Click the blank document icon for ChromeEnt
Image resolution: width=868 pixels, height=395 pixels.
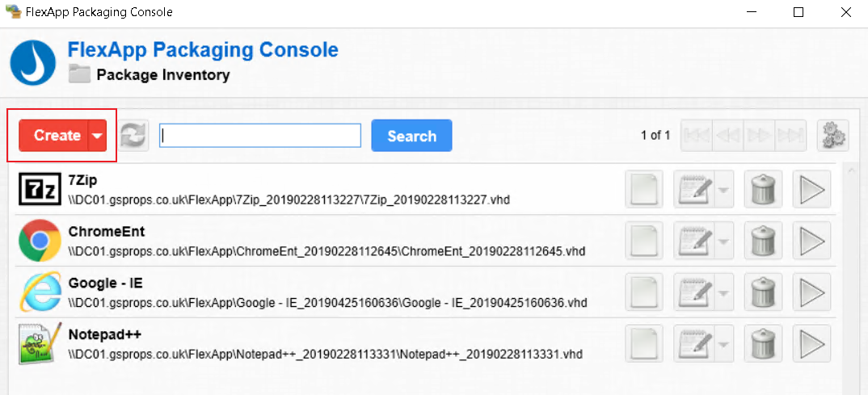click(x=644, y=242)
